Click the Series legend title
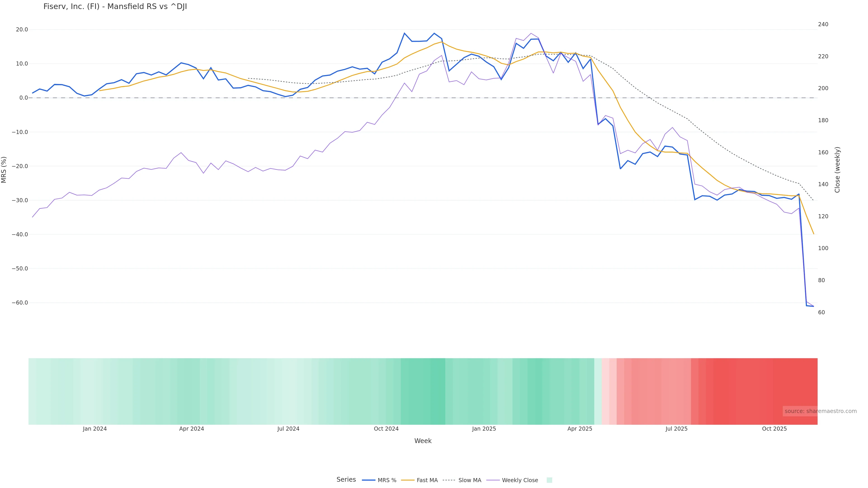This screenshot has width=868, height=488. 346,480
